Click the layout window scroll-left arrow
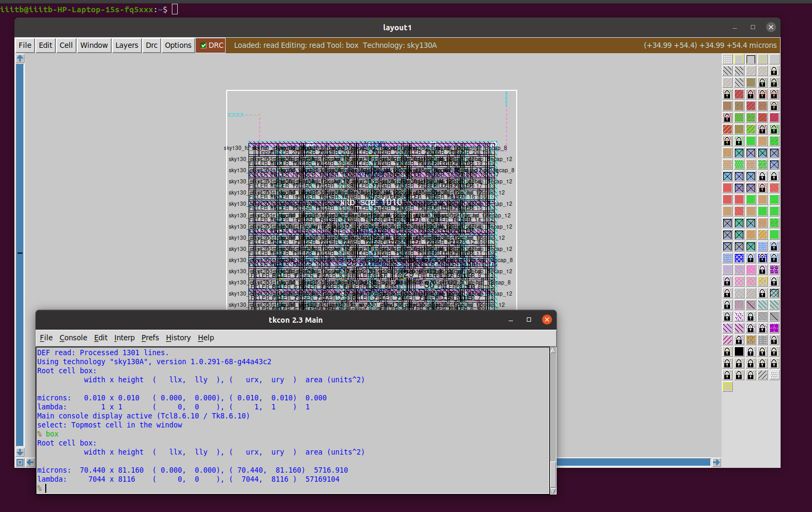The width and height of the screenshot is (812, 512). point(30,463)
